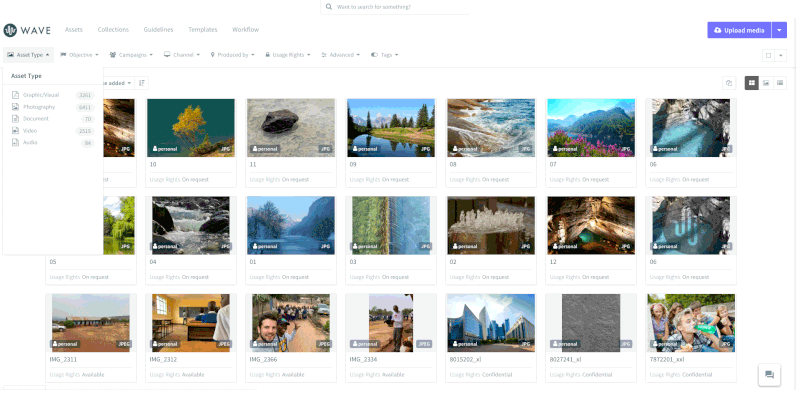Click Usage Rights Confidential under 8015202_xl
The height and width of the screenshot is (394, 800).
481,375
